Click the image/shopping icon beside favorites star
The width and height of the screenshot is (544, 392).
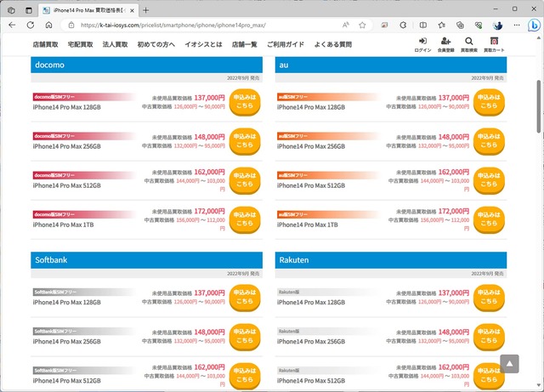coord(384,25)
